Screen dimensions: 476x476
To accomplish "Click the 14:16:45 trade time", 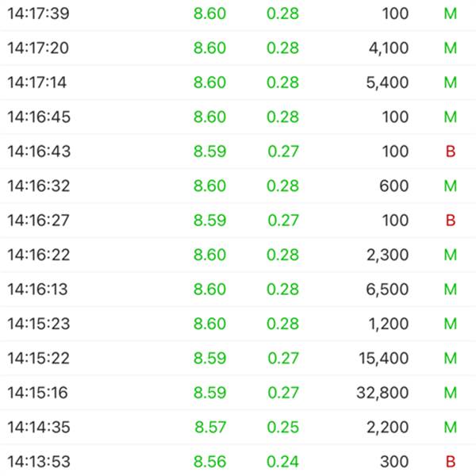I will click(x=39, y=117).
